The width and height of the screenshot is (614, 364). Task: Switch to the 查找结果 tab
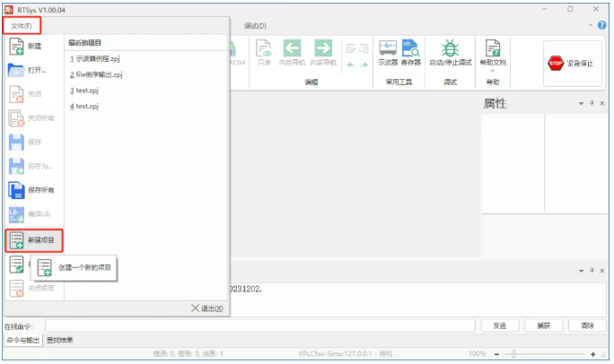(60, 340)
